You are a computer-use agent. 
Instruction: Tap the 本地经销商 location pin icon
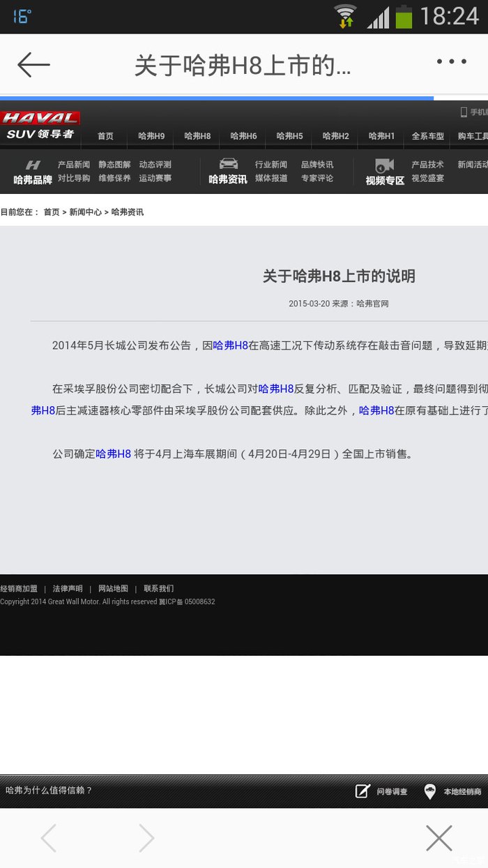coord(430,791)
